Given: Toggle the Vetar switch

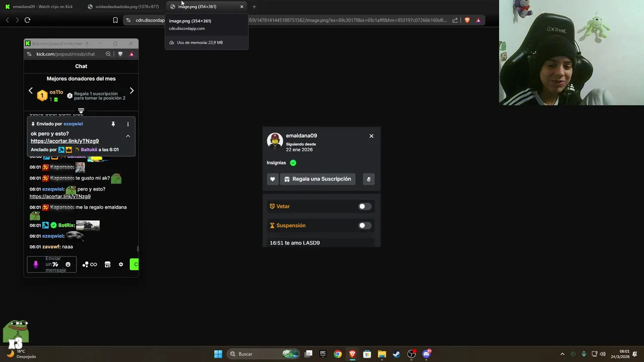Looking at the screenshot, I should tap(365, 207).
